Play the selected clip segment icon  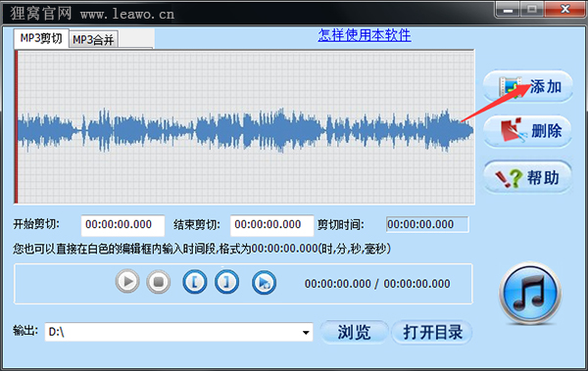coord(264,282)
